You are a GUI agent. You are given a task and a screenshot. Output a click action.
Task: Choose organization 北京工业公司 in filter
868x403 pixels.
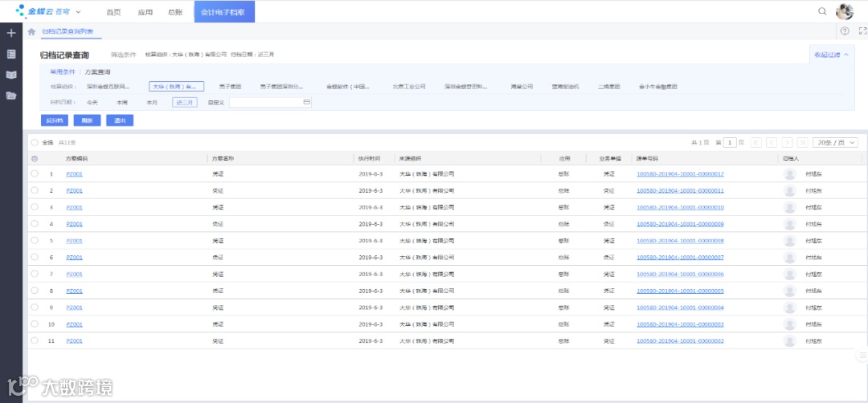pos(408,87)
